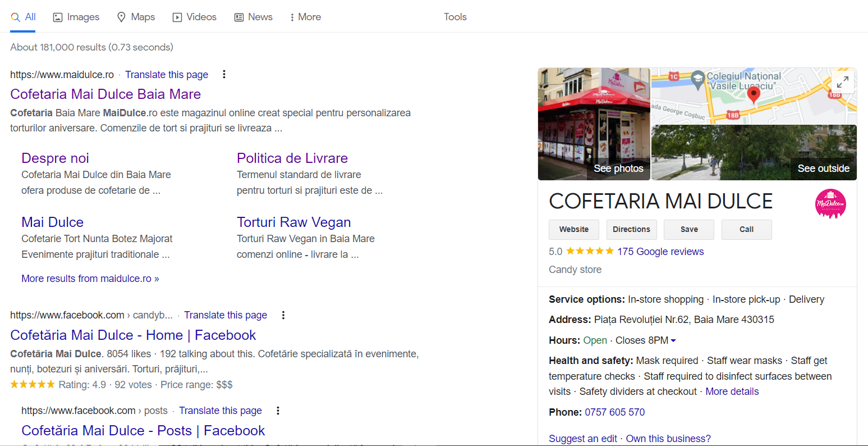868x446 pixels.
Task: Open three-dot menu for Facebook Home result
Action: click(283, 315)
